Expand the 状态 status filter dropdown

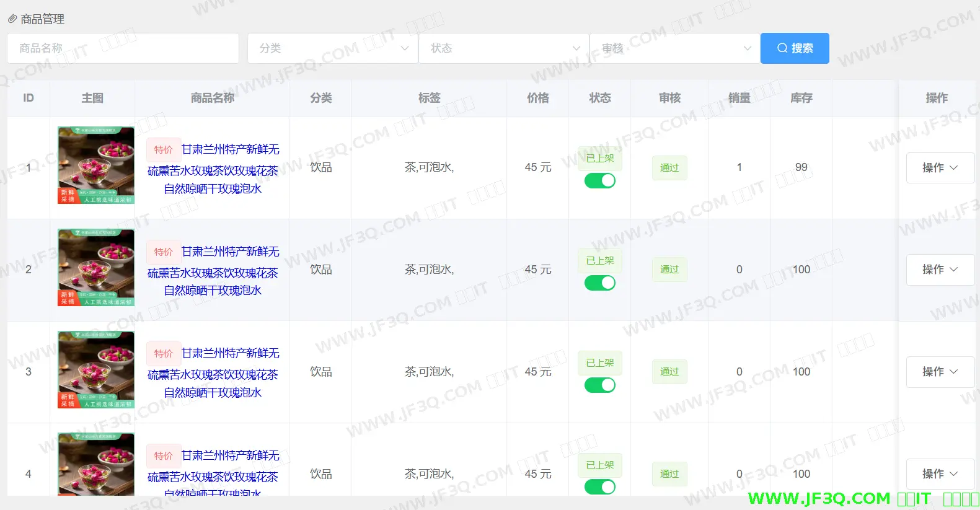pyautogui.click(x=504, y=48)
